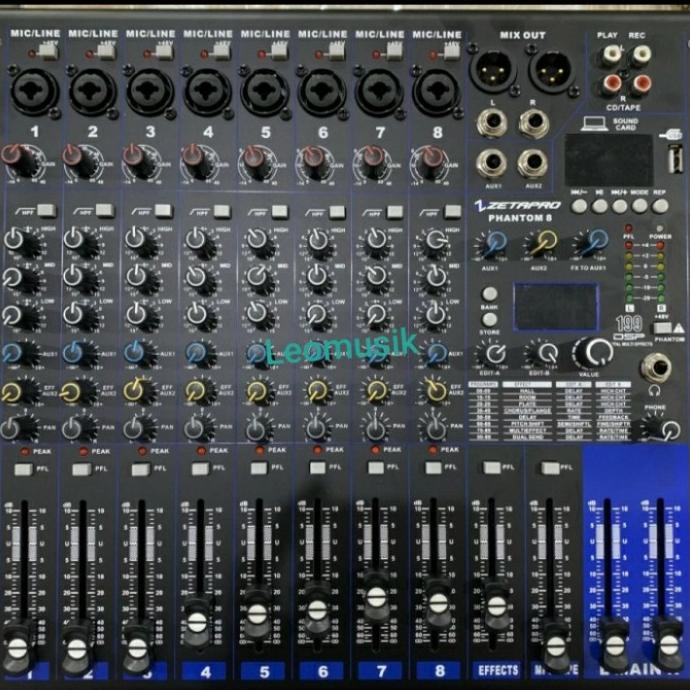Flip the global PHANTOM +48V switch
The height and width of the screenshot is (690, 690).
pos(662,328)
